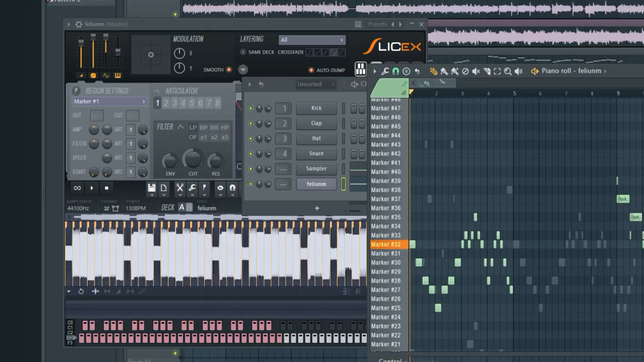Open the eye view options in Slicex
Viewport: 644px width, 362px height.
(x=220, y=188)
